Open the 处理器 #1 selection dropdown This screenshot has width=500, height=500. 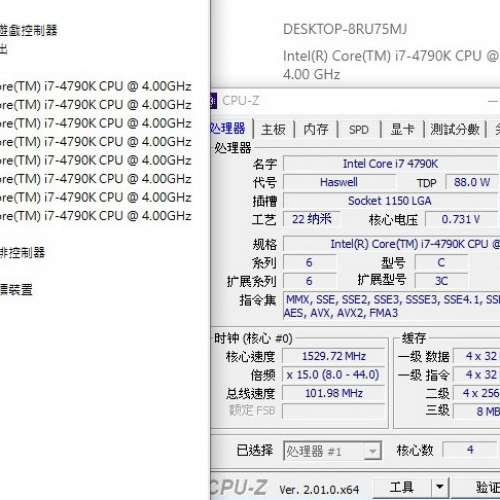tap(332, 451)
